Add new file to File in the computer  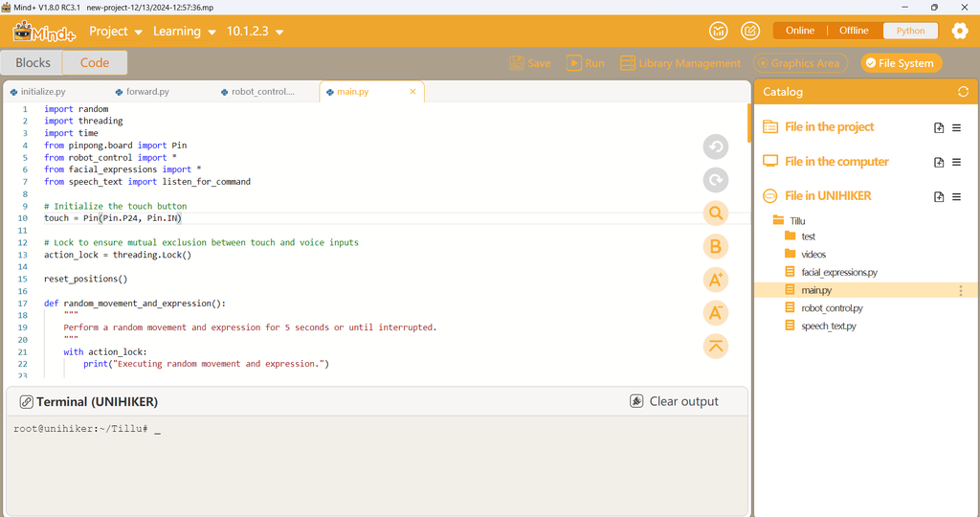[939, 162]
